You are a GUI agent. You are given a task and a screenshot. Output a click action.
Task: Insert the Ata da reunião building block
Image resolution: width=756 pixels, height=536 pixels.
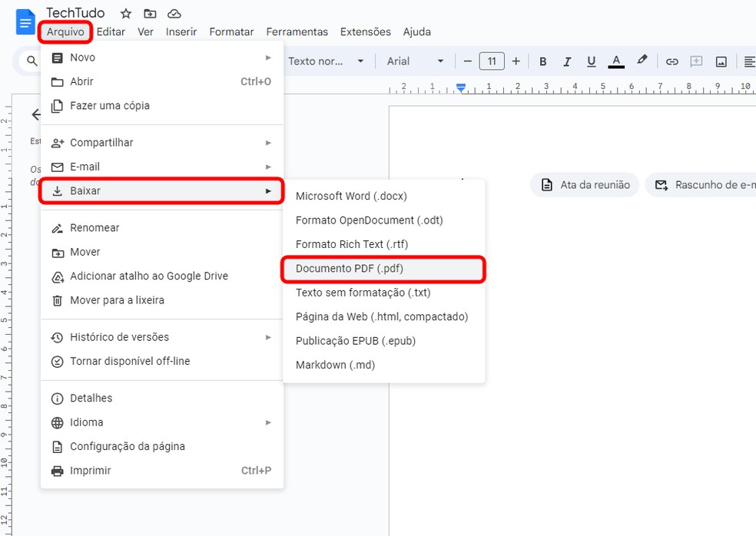[584, 184]
